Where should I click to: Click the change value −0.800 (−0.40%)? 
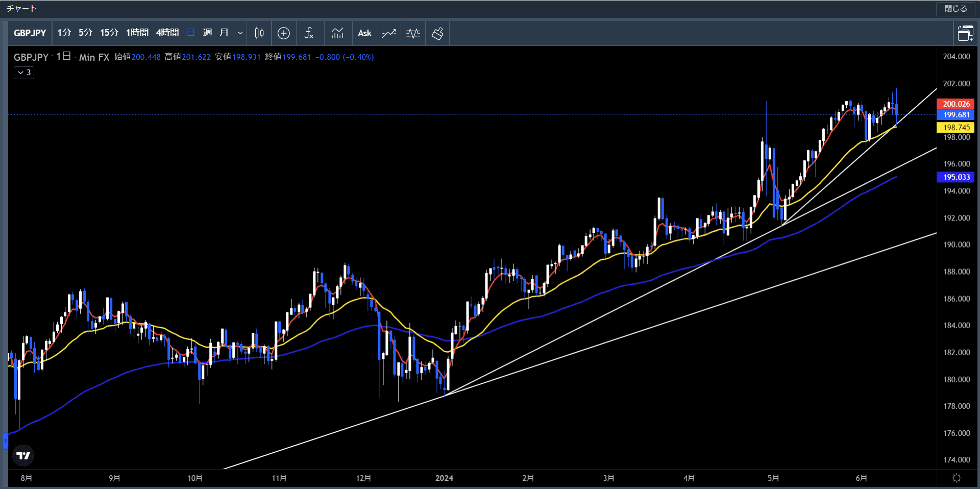(x=345, y=57)
